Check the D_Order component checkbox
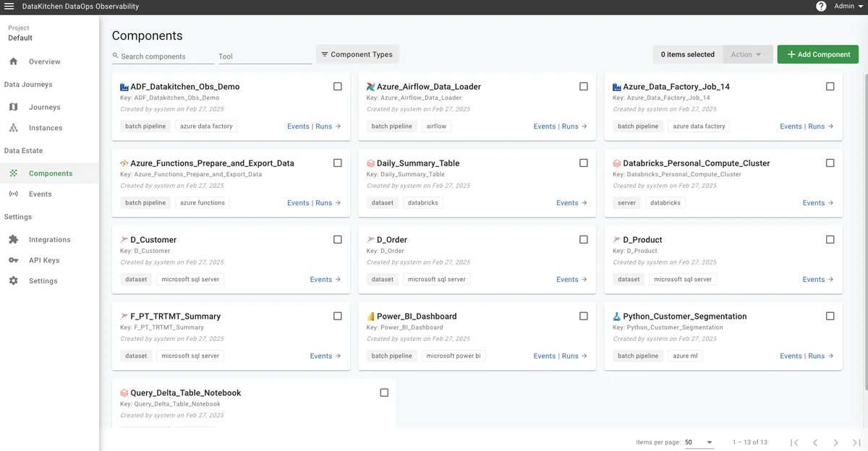The image size is (868, 451). click(584, 240)
